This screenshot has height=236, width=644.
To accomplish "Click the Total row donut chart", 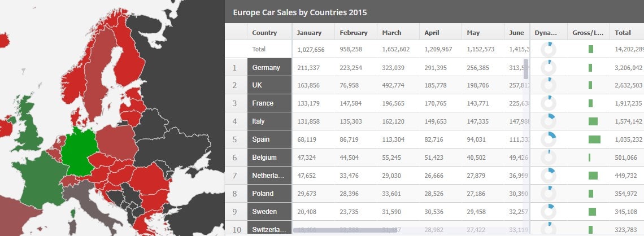I will (548, 50).
